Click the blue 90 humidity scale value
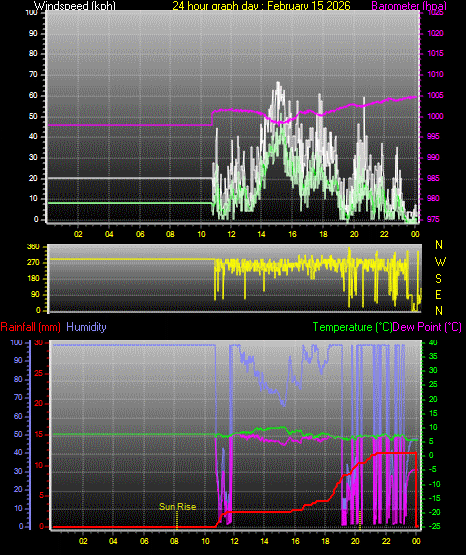 (x=18, y=360)
